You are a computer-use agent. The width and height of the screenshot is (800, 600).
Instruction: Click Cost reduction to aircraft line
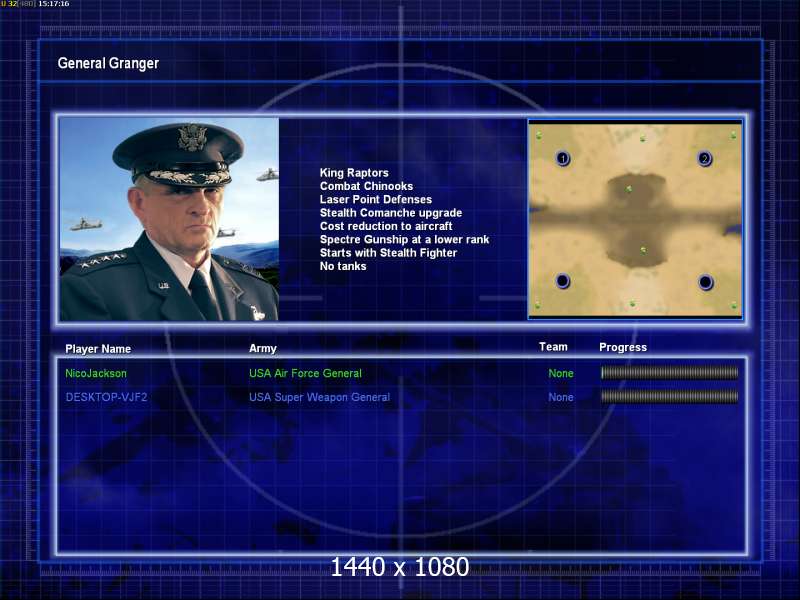pos(386,226)
